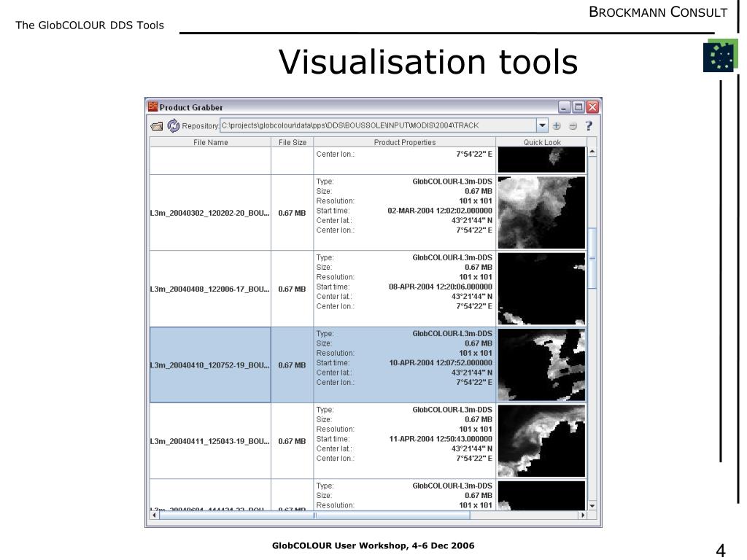Click the vertical scrollbar down arrow
The height and width of the screenshot is (560, 747).
click(592, 506)
